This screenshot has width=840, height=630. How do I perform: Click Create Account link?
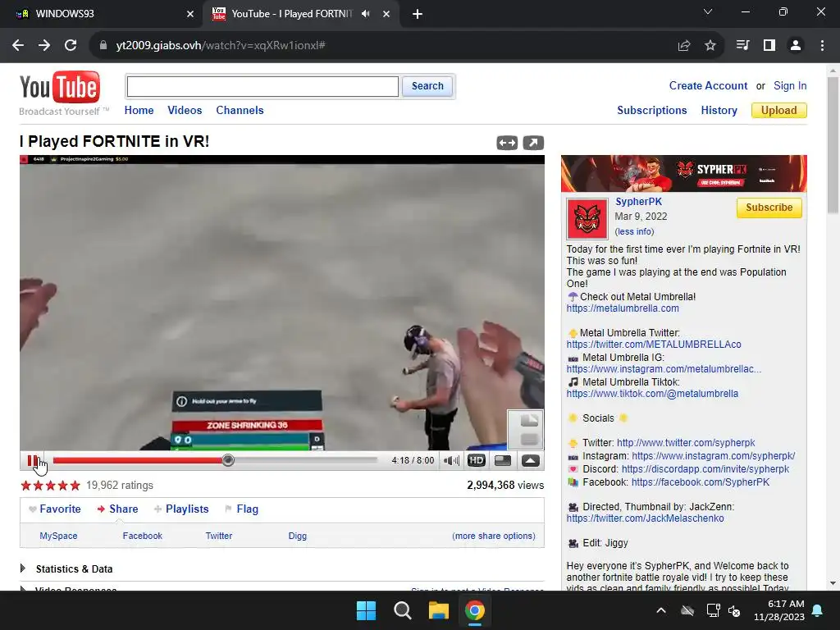click(x=708, y=85)
